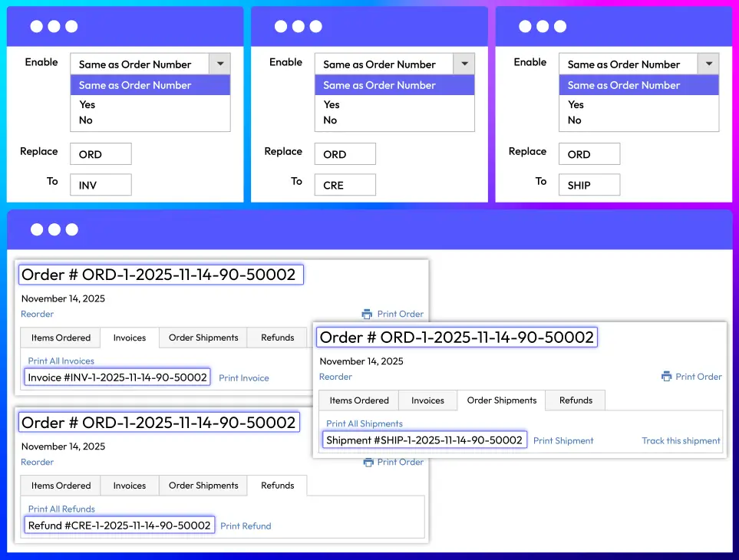Switch to Items Ordered tab above Print All Invoices
The width and height of the screenshot is (739, 560).
61,338
